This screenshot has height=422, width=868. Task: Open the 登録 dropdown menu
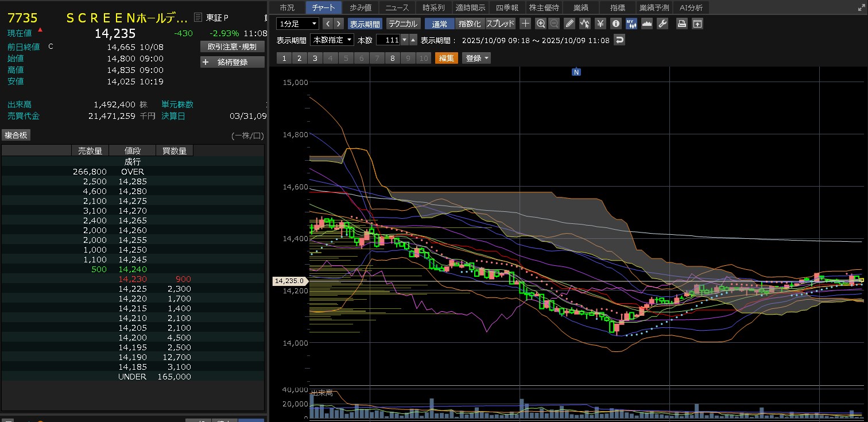click(x=478, y=58)
